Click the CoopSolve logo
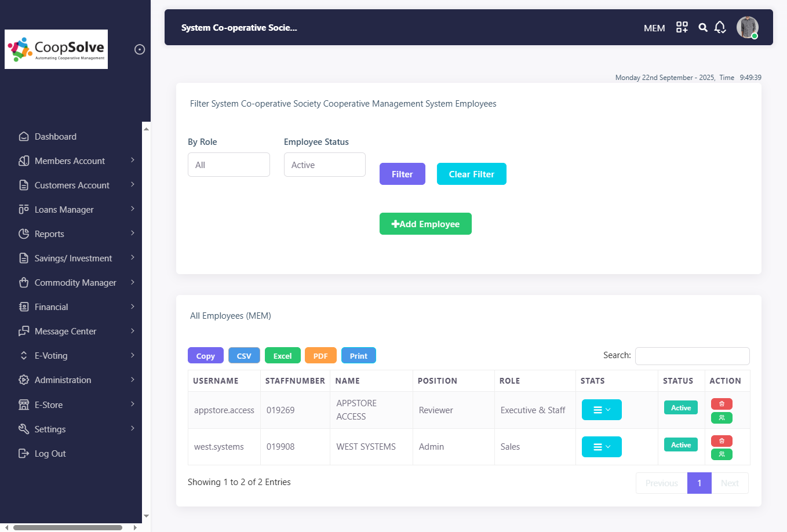Viewport: 787px width, 532px height. pyautogui.click(x=56, y=49)
